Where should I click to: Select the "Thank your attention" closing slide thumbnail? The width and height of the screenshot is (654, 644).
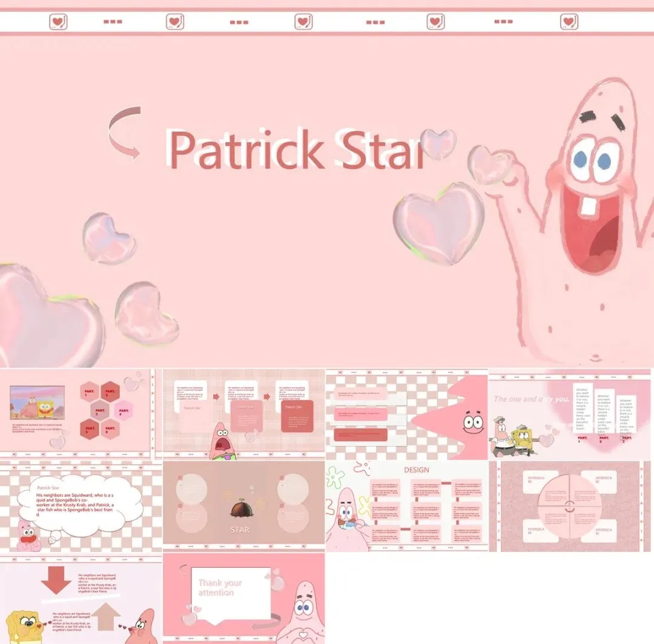coord(243,599)
